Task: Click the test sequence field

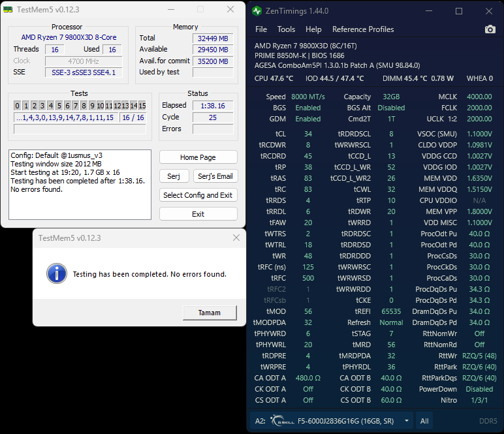Action: (65, 117)
